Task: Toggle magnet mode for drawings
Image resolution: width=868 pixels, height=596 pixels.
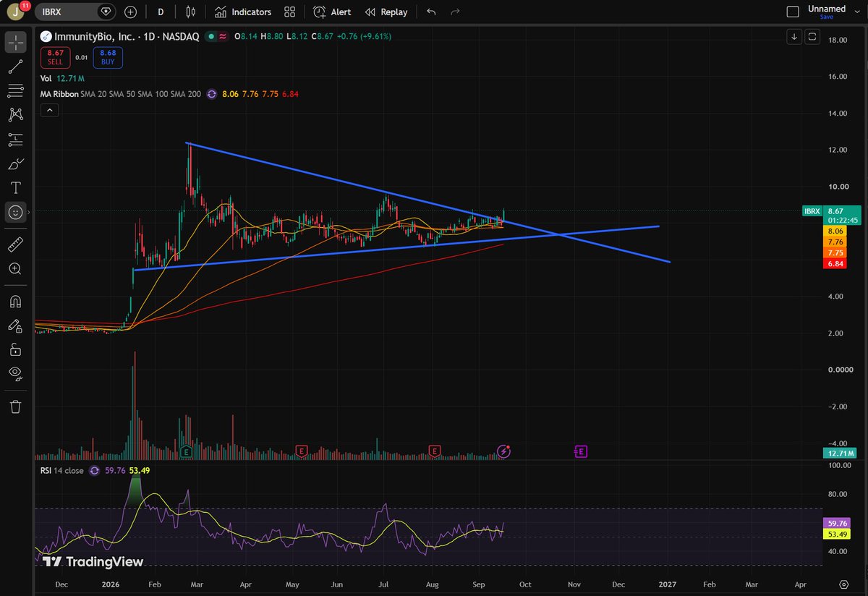Action: point(16,301)
